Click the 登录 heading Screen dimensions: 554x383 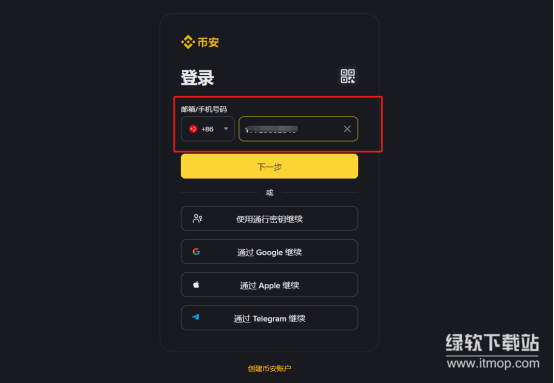(x=198, y=77)
